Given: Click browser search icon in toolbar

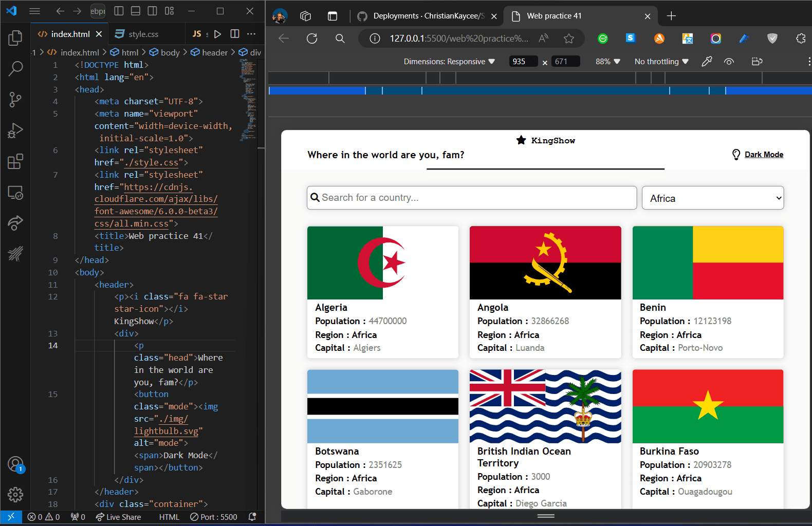Looking at the screenshot, I should point(340,39).
